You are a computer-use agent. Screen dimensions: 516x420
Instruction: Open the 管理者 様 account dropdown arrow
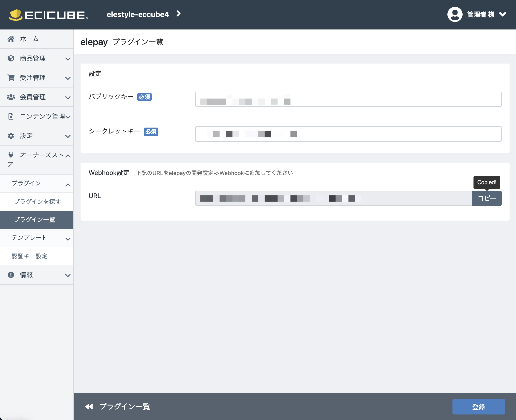pyautogui.click(x=502, y=15)
